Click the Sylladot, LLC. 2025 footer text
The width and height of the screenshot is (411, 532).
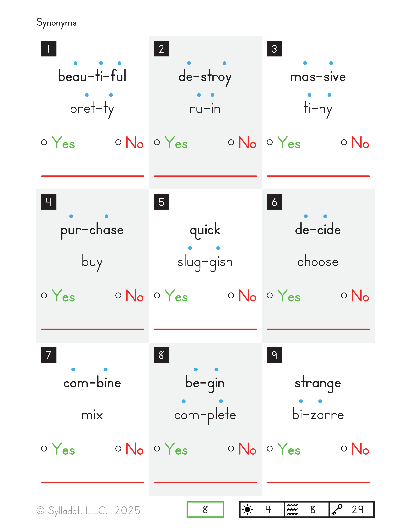click(94, 510)
